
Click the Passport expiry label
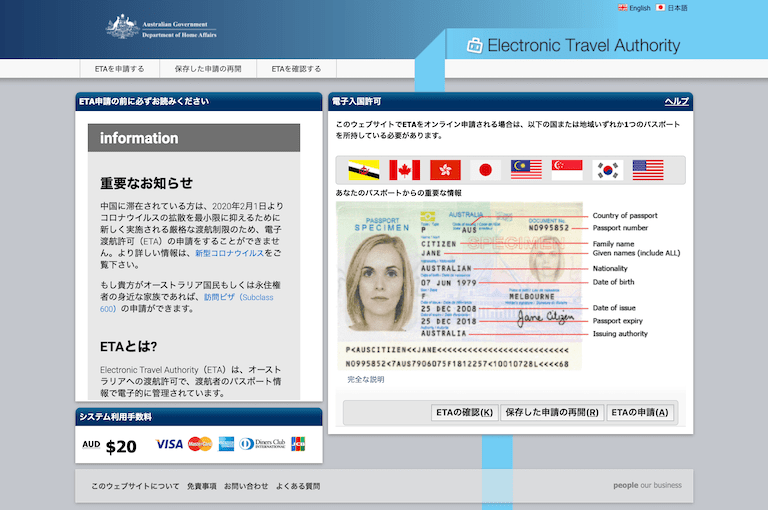click(617, 321)
